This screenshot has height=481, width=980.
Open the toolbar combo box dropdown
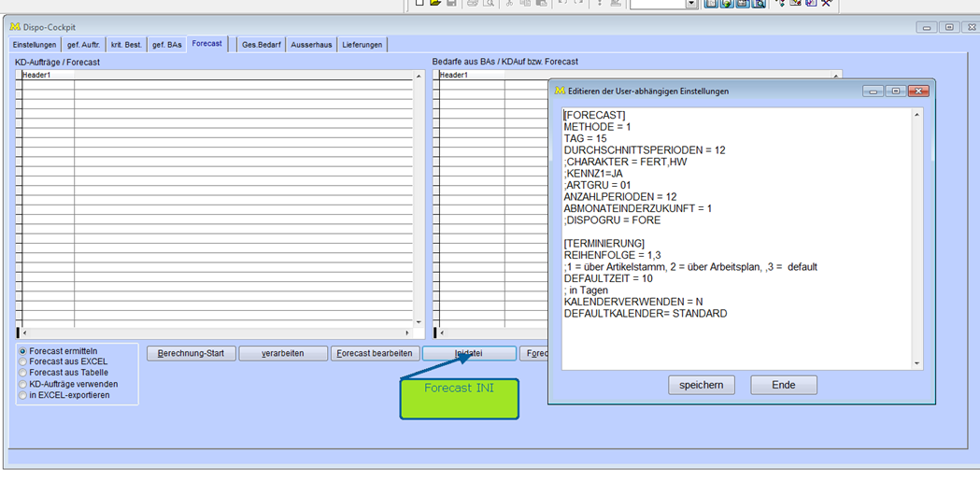click(691, 4)
